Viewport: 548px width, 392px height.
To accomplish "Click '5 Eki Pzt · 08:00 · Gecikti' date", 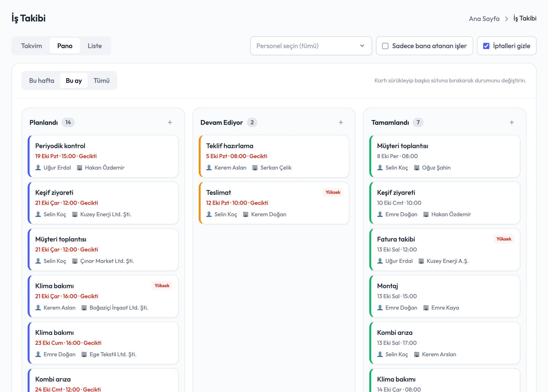I will (236, 156).
